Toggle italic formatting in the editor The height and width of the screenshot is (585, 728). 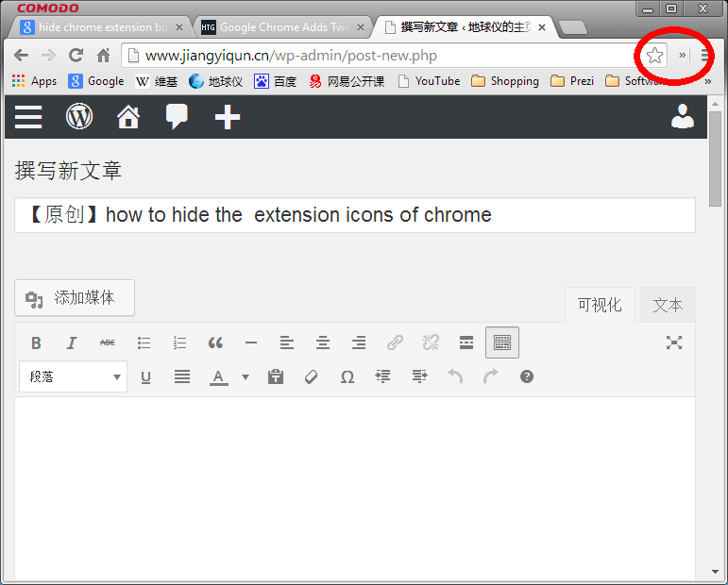[72, 343]
